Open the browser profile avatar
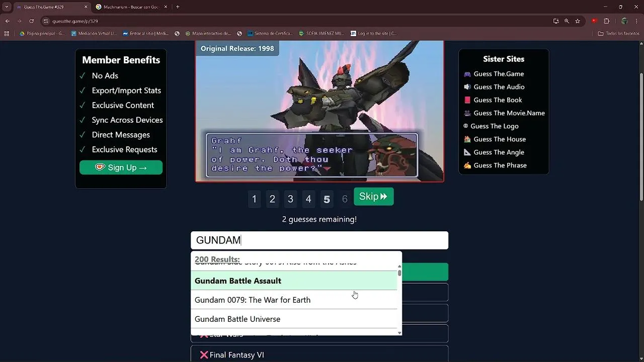This screenshot has width=644, height=362. point(624,21)
